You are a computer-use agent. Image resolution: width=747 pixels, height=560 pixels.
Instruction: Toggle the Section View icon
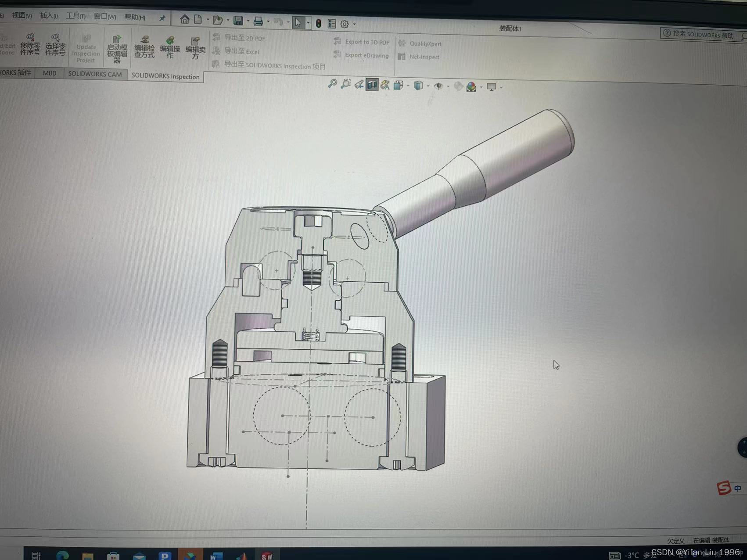pyautogui.click(x=372, y=85)
